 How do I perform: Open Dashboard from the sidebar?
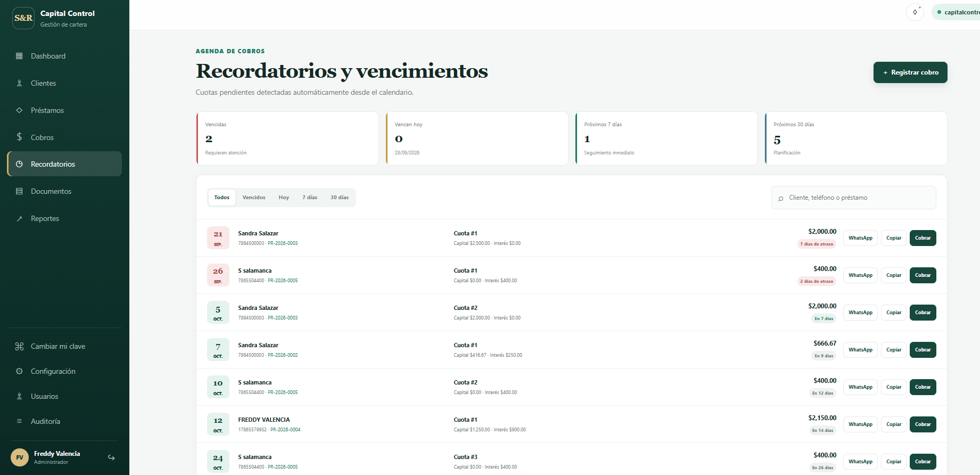tap(64, 56)
